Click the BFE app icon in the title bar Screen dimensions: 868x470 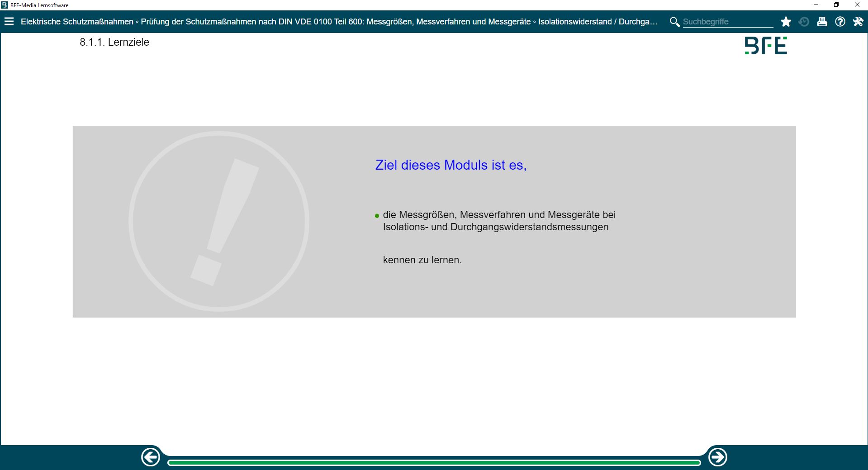coord(5,5)
